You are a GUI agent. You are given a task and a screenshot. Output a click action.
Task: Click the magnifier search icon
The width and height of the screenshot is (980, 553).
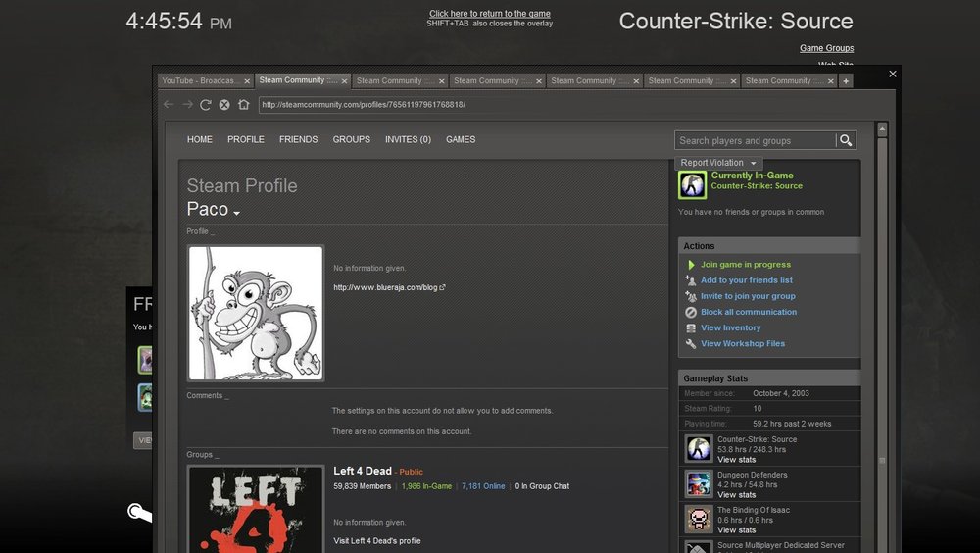point(846,141)
